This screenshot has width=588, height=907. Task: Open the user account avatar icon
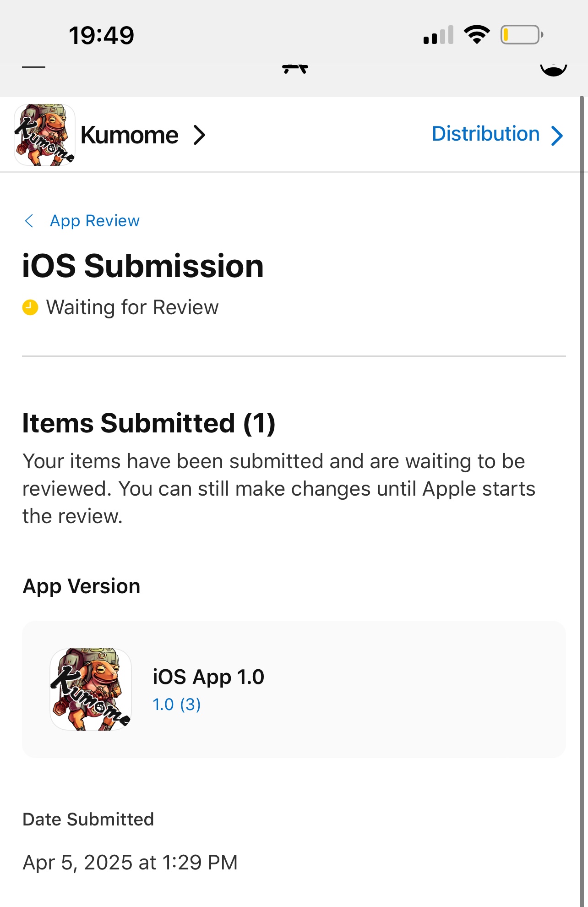(553, 70)
